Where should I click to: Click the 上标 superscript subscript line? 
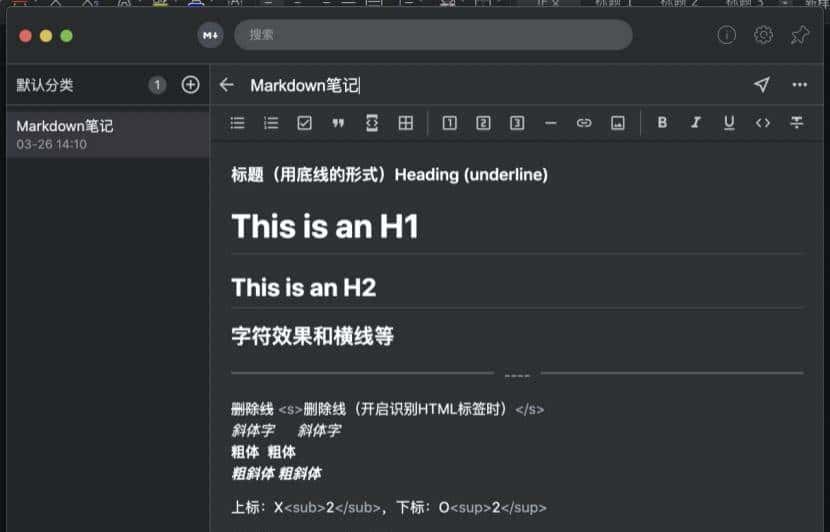(x=389, y=507)
